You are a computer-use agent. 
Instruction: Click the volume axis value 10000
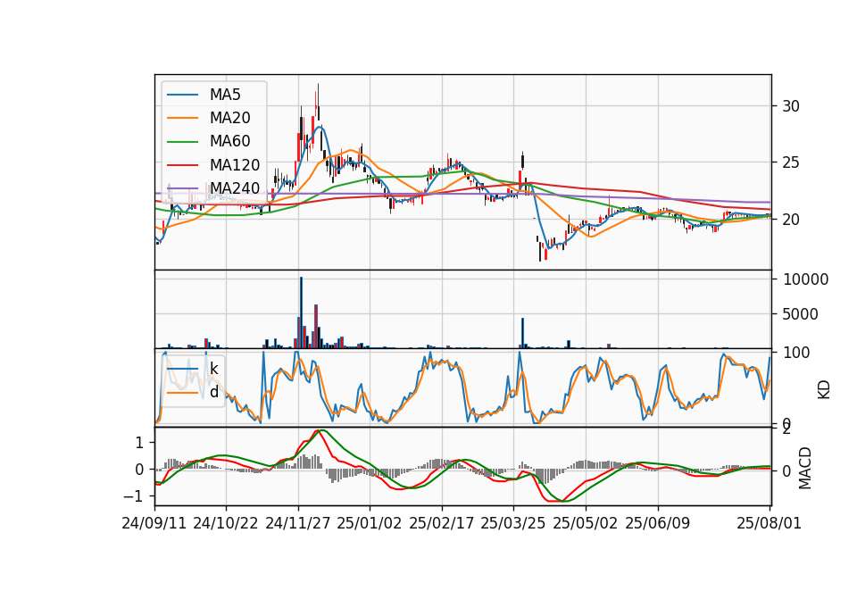[x=806, y=279]
